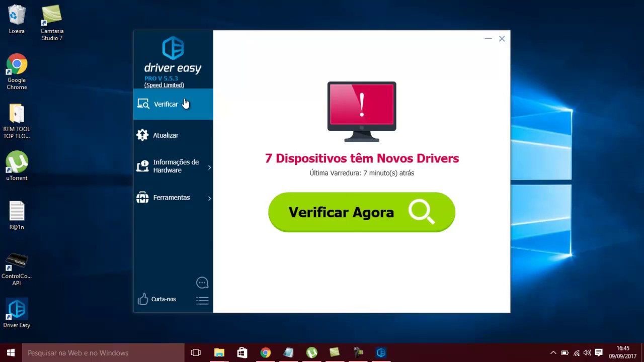Open the Verificar section in sidebar

tap(173, 104)
